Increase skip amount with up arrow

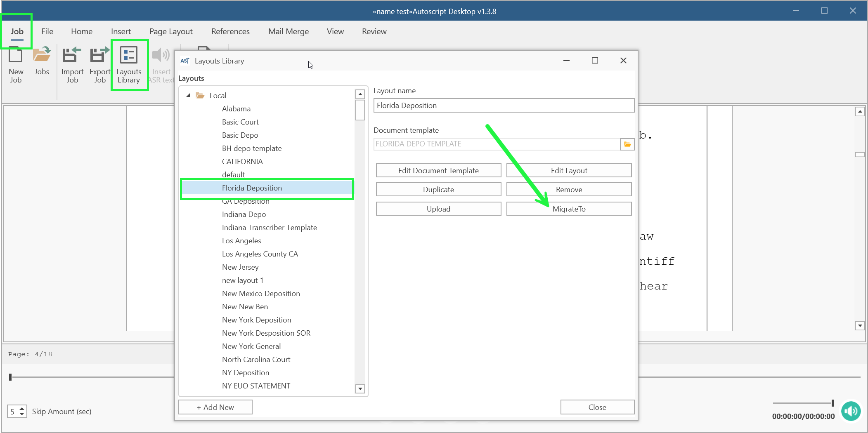point(22,409)
